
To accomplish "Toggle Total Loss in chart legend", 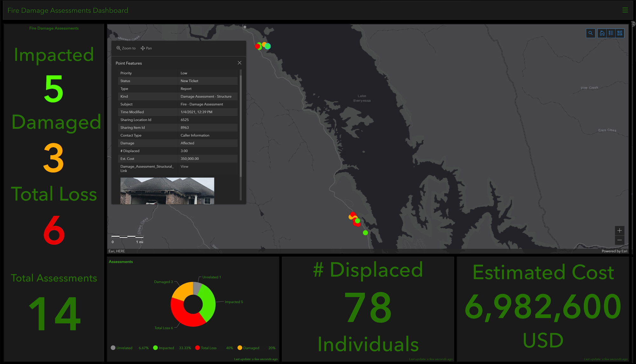I will point(208,348).
